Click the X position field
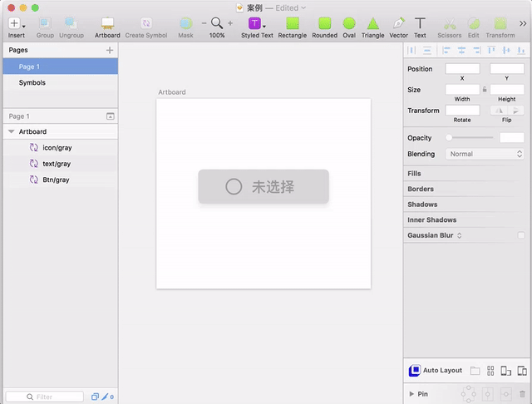This screenshot has height=404, width=532. pos(462,68)
